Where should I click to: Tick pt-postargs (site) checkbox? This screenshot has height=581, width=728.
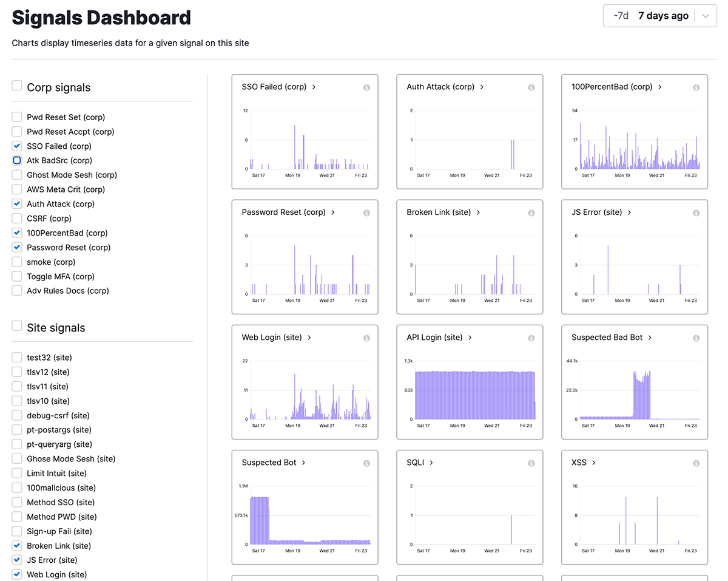(17, 430)
